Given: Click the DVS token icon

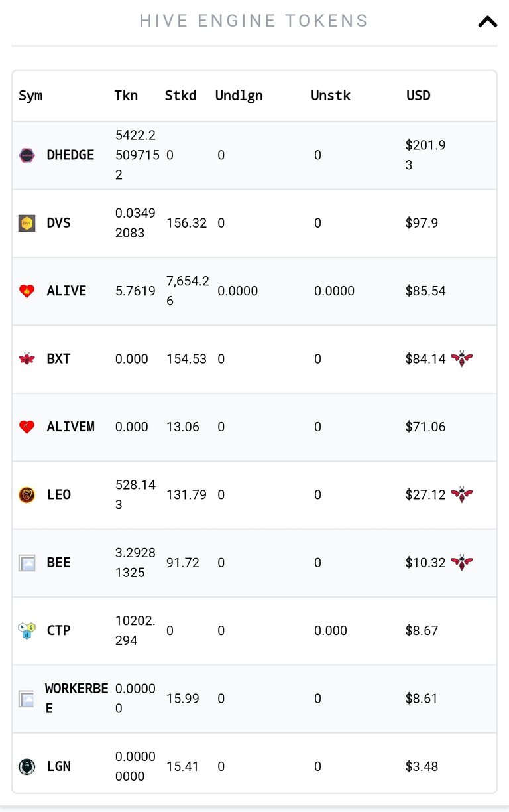Looking at the screenshot, I should click(x=27, y=223).
